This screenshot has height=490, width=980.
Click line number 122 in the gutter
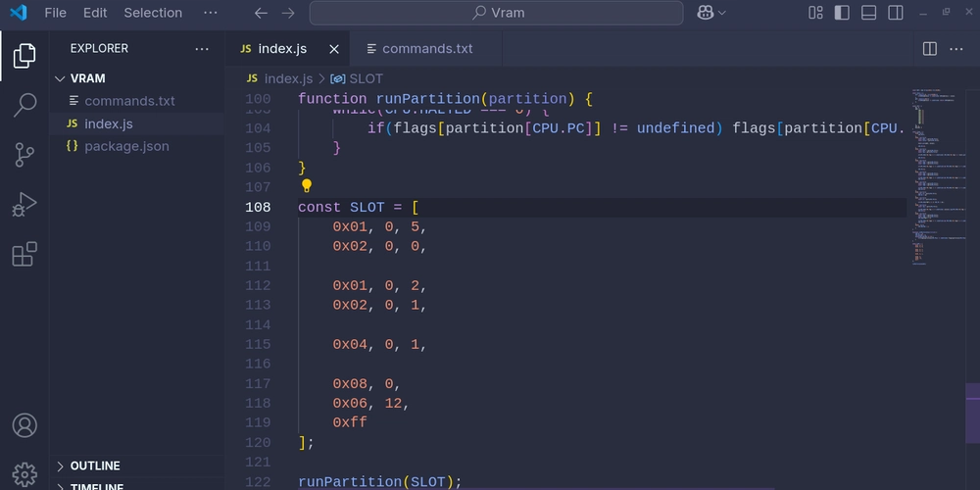(258, 482)
